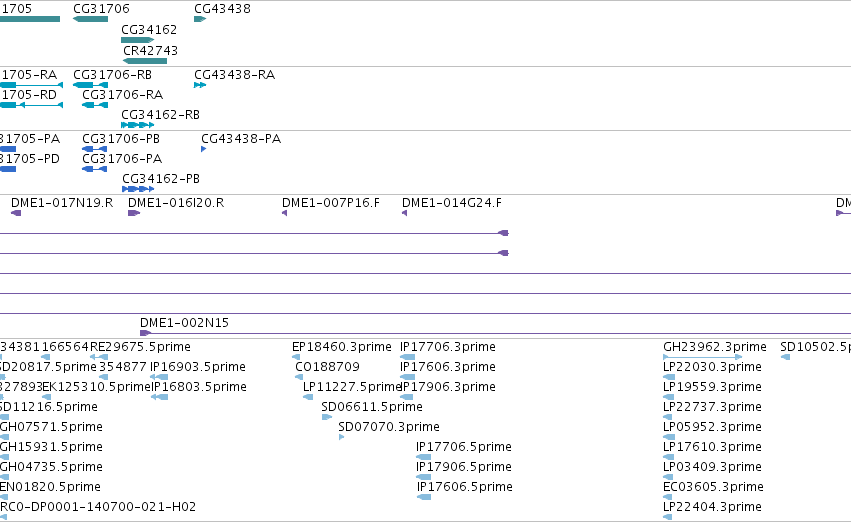Select the CG34162-PB CDS glyph
The width and height of the screenshot is (851, 522).
[138, 189]
